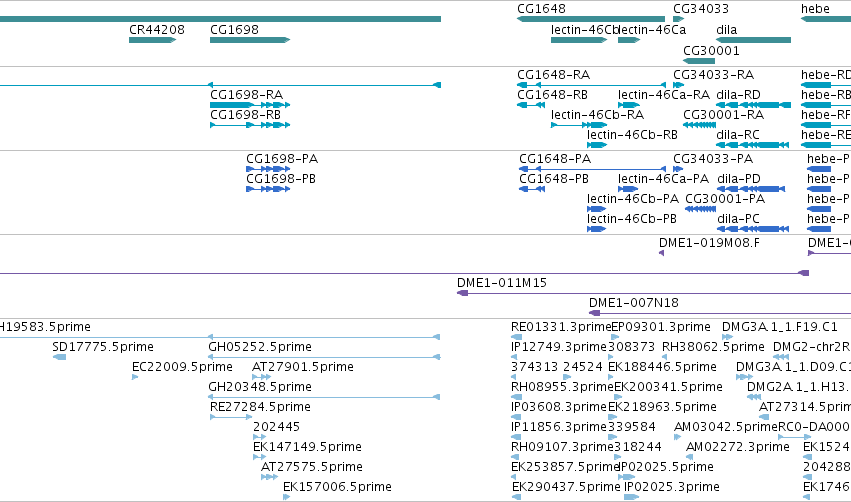The width and height of the screenshot is (851, 502).
Task: Select the AT27901.5prime EST feature
Action: 262,377
